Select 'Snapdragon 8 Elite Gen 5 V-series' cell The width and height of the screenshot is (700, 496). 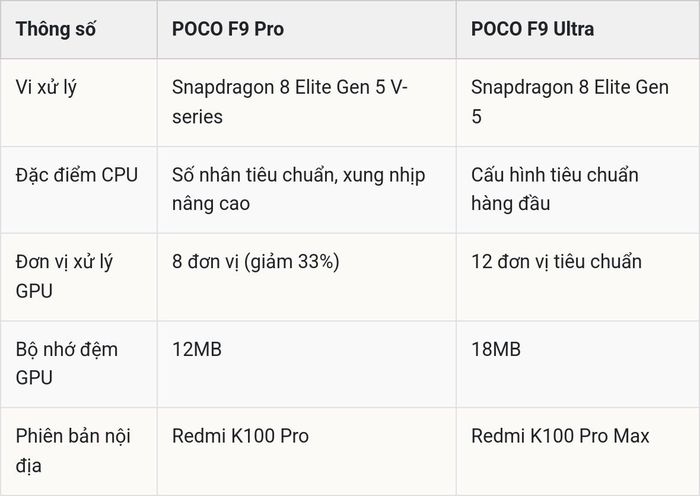click(x=290, y=102)
